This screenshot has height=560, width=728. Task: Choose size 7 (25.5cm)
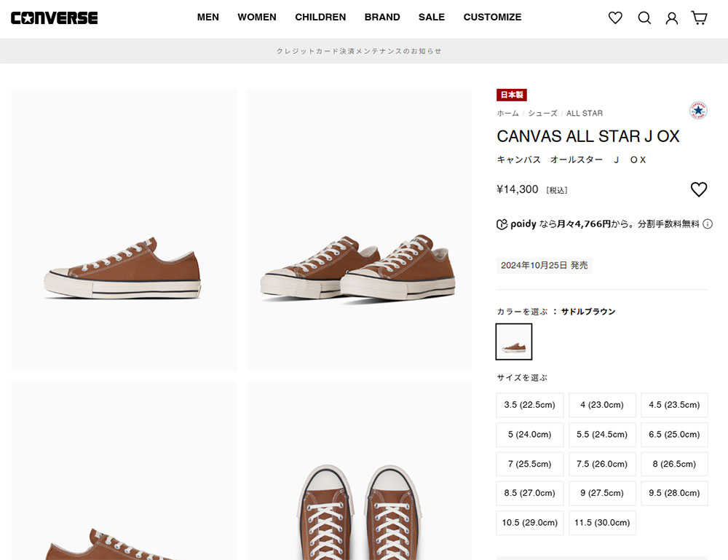click(530, 464)
